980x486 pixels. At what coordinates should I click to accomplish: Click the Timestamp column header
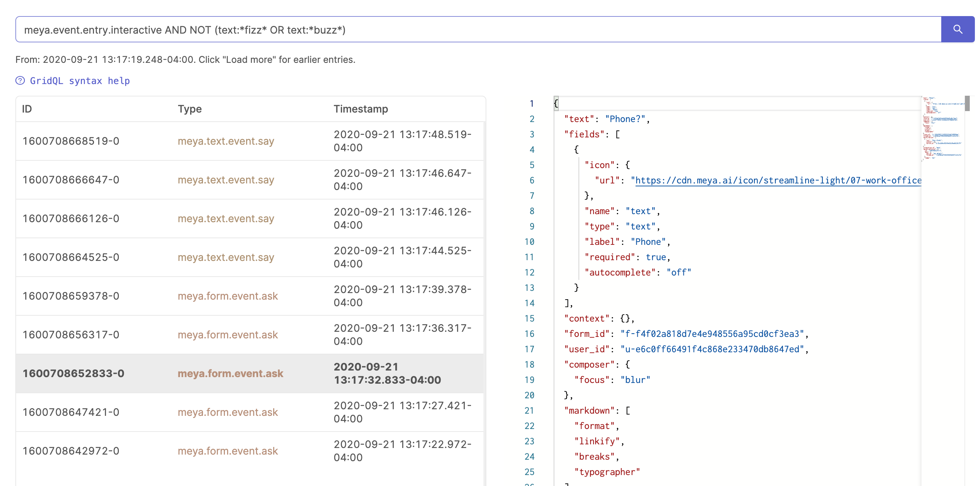click(x=360, y=109)
